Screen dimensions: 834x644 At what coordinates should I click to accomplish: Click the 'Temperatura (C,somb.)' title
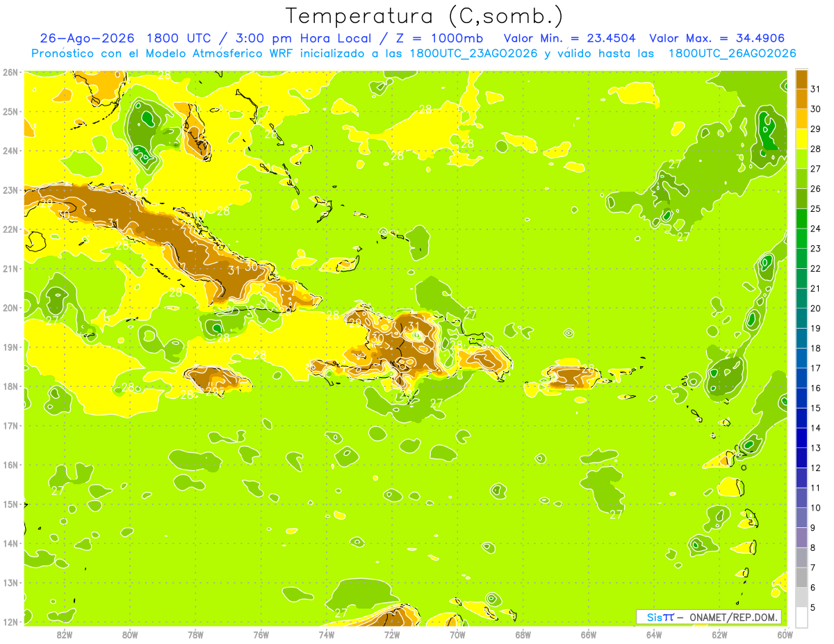(x=424, y=17)
